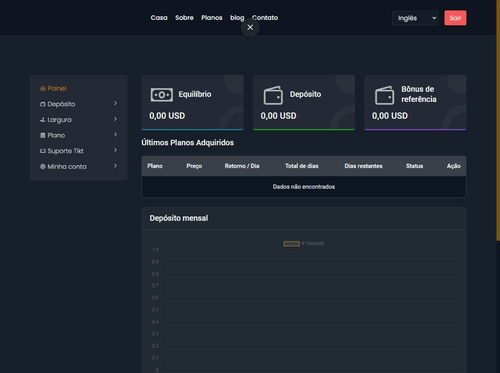Expand the Plano sidebar chevron

coord(115,135)
